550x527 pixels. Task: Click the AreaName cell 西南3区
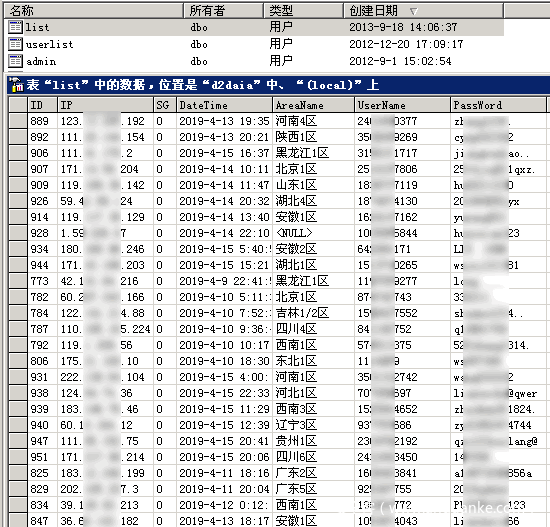tap(313, 409)
